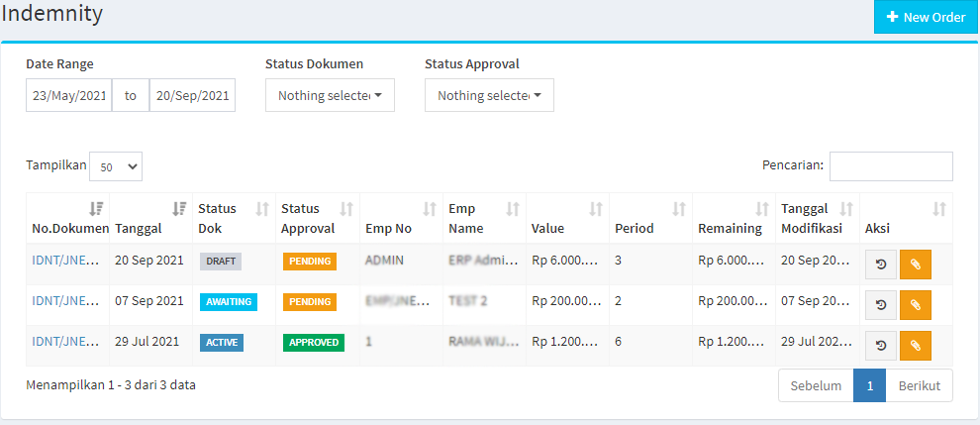Click PENDING badge in the DRAFT row
980x425 pixels.
point(310,261)
